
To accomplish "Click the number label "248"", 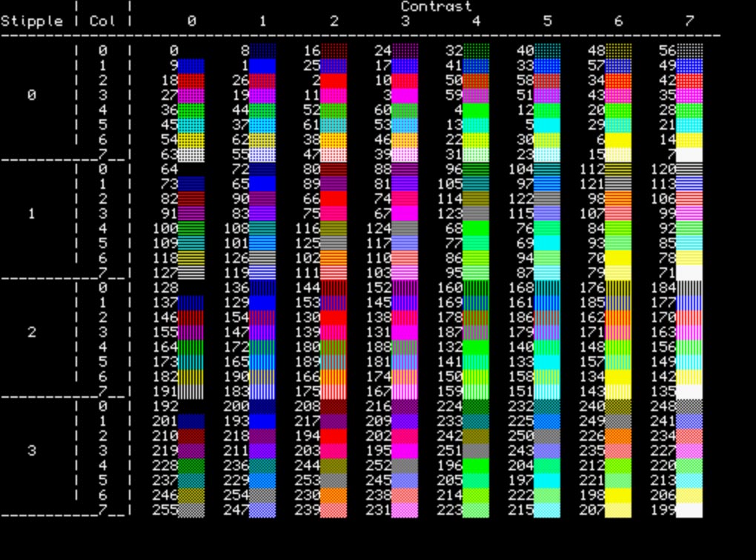I will coord(663,407).
